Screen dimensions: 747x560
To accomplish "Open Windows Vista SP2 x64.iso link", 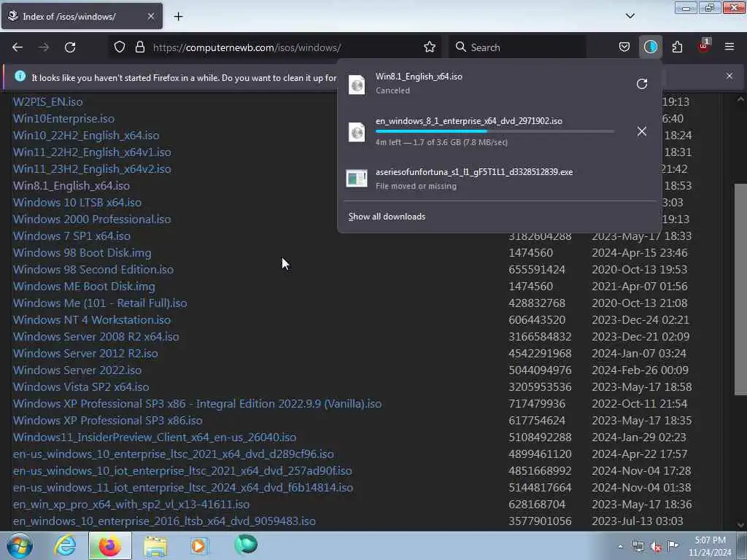I will tap(81, 386).
